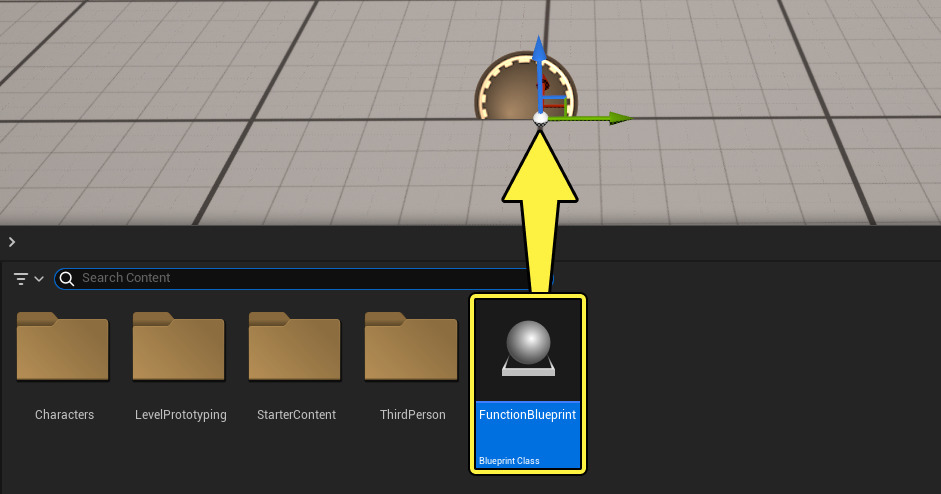Open the Characters folder
This screenshot has height=494, width=941.
coord(62,346)
